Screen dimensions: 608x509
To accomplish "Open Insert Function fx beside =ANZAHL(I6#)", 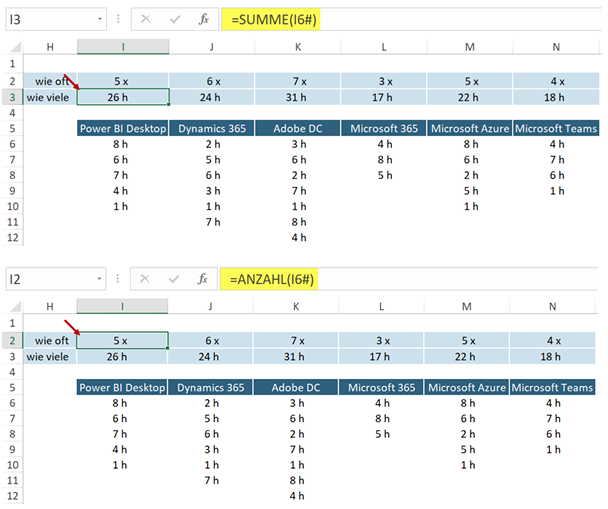I will pyautogui.click(x=202, y=279).
